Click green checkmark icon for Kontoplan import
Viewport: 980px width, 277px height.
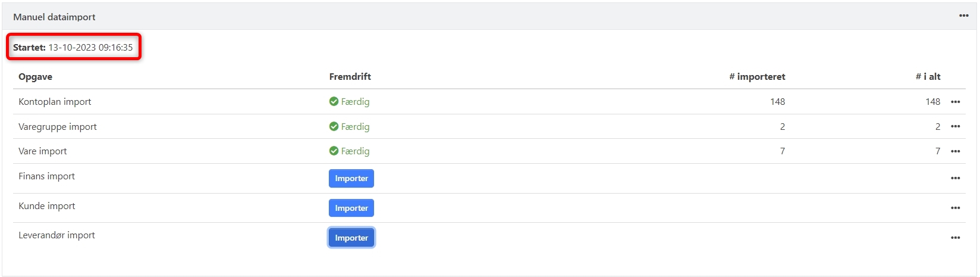(334, 102)
